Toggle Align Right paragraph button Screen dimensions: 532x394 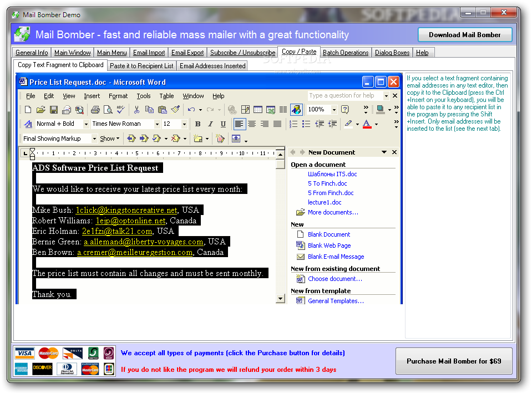(265, 124)
